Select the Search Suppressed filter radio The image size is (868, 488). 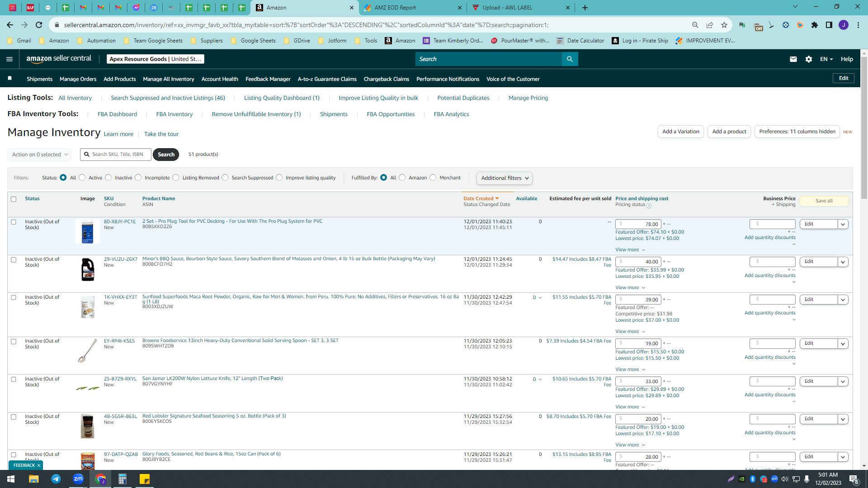click(225, 178)
